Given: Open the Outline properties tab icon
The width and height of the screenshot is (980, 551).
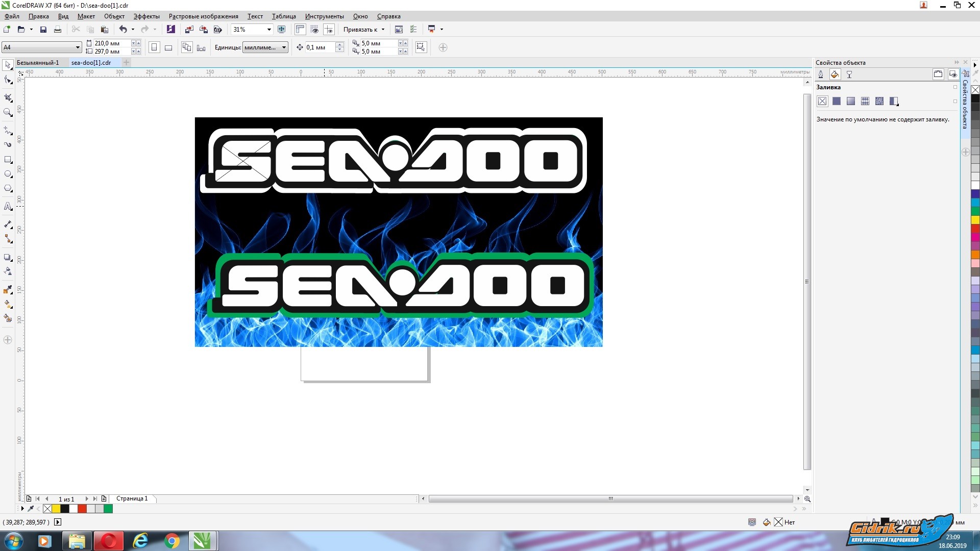Looking at the screenshot, I should pos(821,74).
